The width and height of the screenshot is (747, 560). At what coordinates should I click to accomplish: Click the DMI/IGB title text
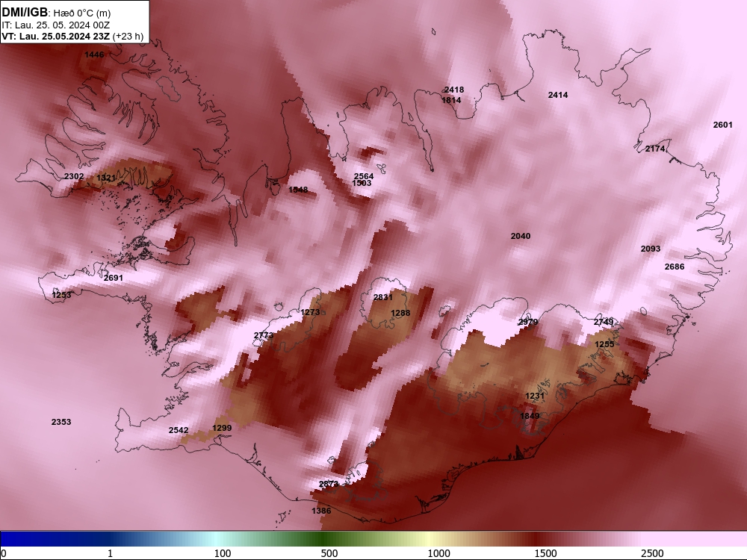point(25,13)
